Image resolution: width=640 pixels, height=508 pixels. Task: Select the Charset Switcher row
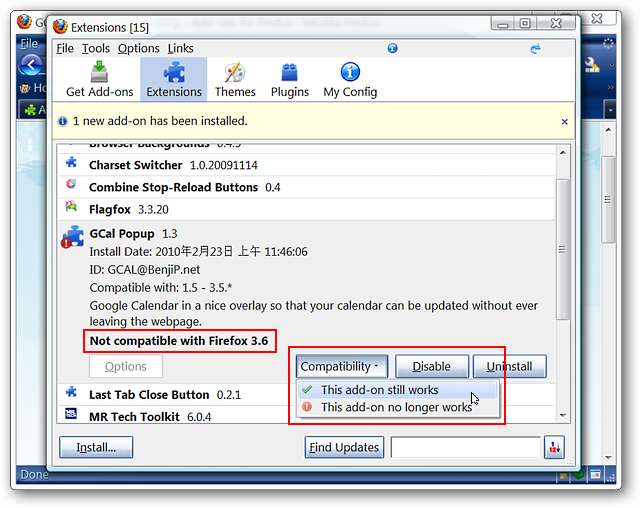click(x=306, y=165)
